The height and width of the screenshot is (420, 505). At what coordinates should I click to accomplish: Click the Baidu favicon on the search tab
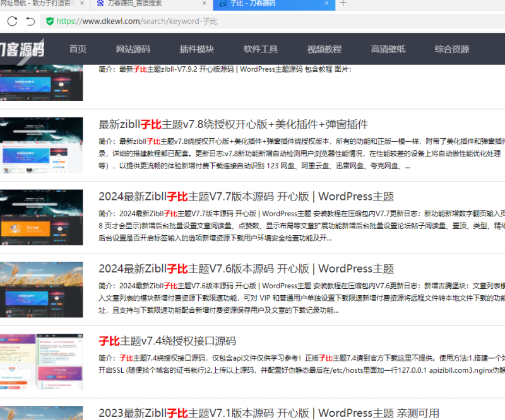[102, 5]
